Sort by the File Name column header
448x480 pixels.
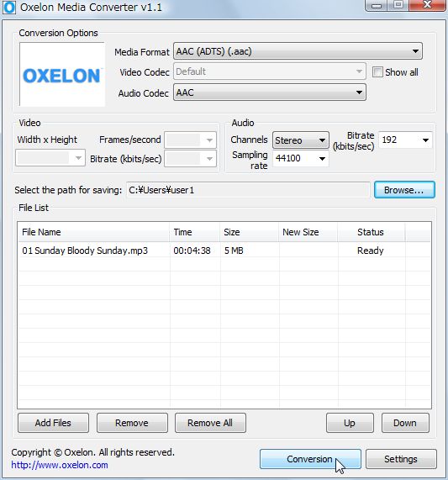click(93, 232)
